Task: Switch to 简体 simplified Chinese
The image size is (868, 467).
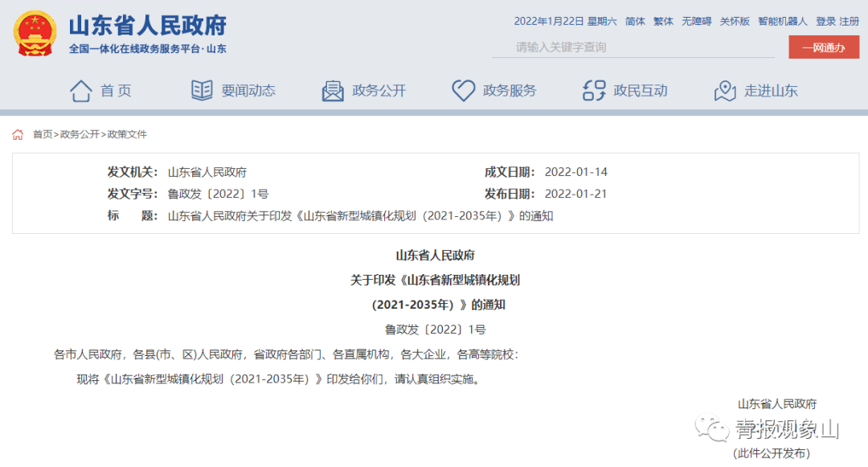Action: click(635, 22)
